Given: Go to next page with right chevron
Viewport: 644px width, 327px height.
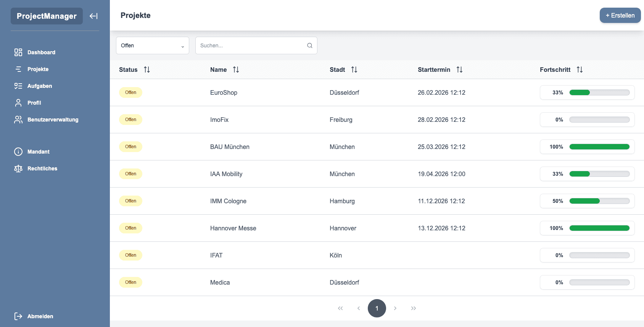Looking at the screenshot, I should pyautogui.click(x=395, y=308).
